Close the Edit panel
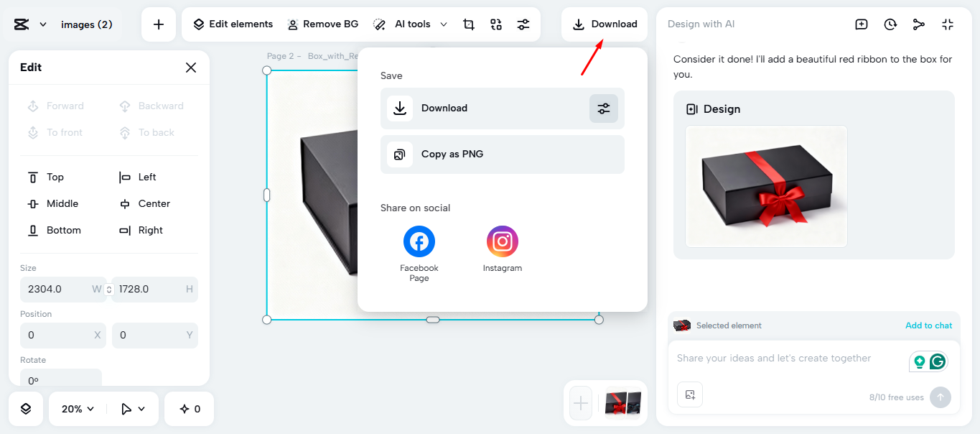The width and height of the screenshot is (980, 434). coord(191,68)
